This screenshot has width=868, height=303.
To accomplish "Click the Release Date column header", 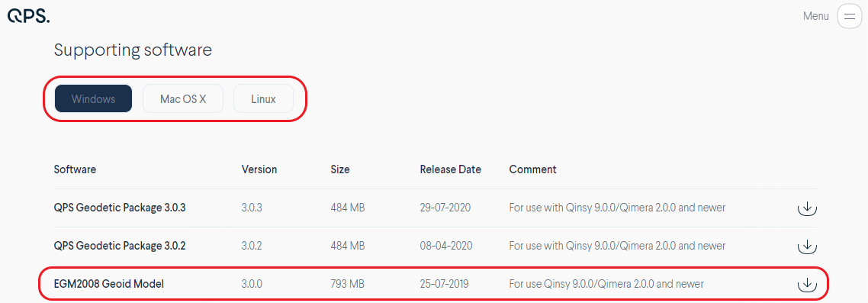I will tap(450, 169).
